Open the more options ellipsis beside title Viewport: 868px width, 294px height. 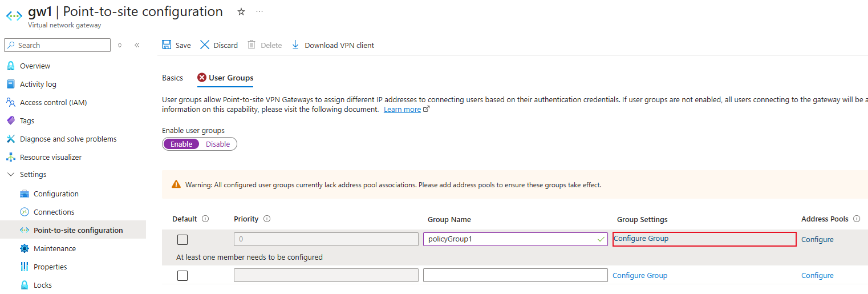point(259,11)
